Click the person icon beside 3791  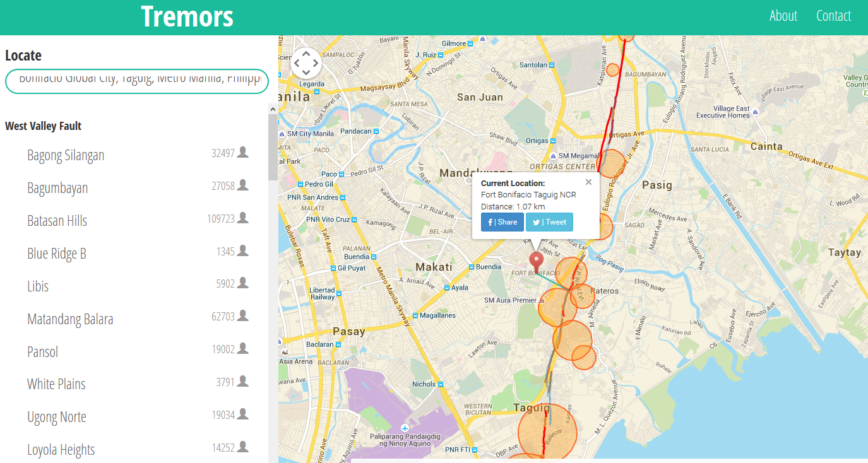click(x=243, y=381)
